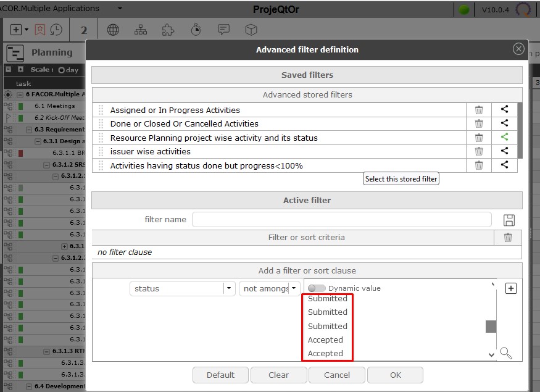540x392 pixels.
Task: Open the magnifier search icon near status list
Action: click(x=506, y=353)
